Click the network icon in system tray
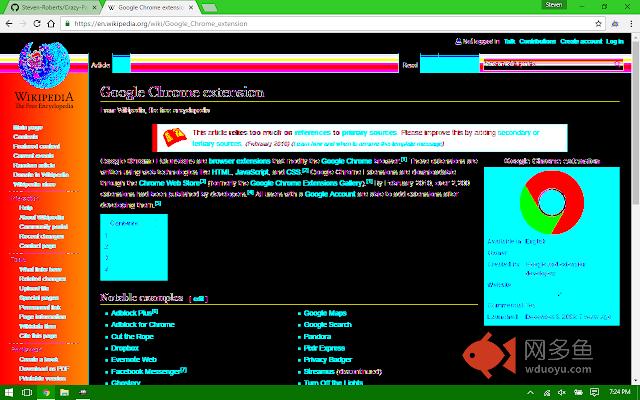The height and width of the screenshot is (400, 640). 547,393
